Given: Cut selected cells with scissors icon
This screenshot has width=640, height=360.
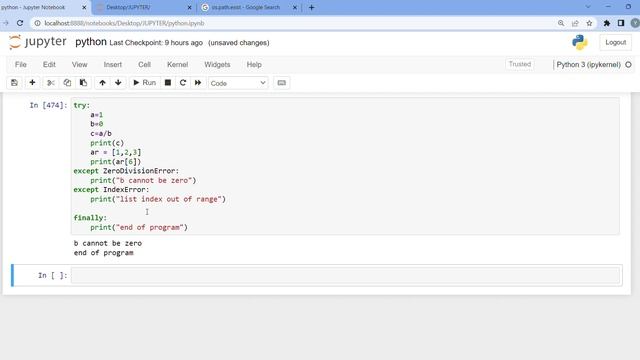Looking at the screenshot, I should click(x=51, y=83).
